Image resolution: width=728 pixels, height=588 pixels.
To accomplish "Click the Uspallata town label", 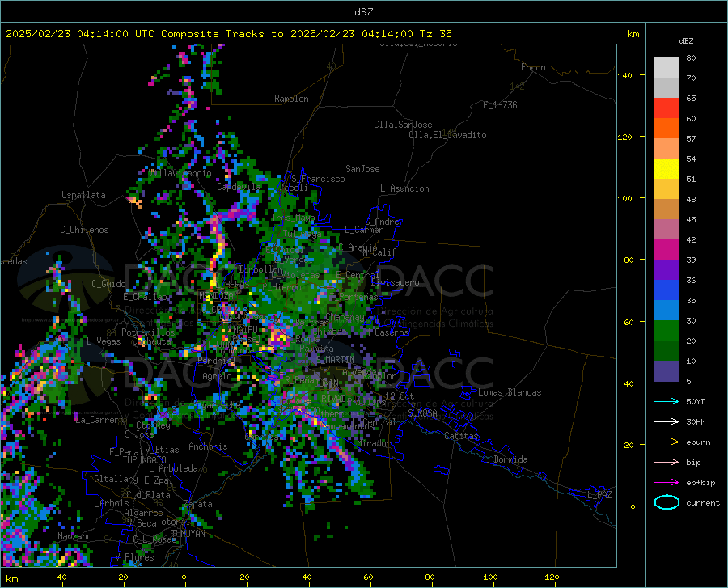I will click(83, 195).
